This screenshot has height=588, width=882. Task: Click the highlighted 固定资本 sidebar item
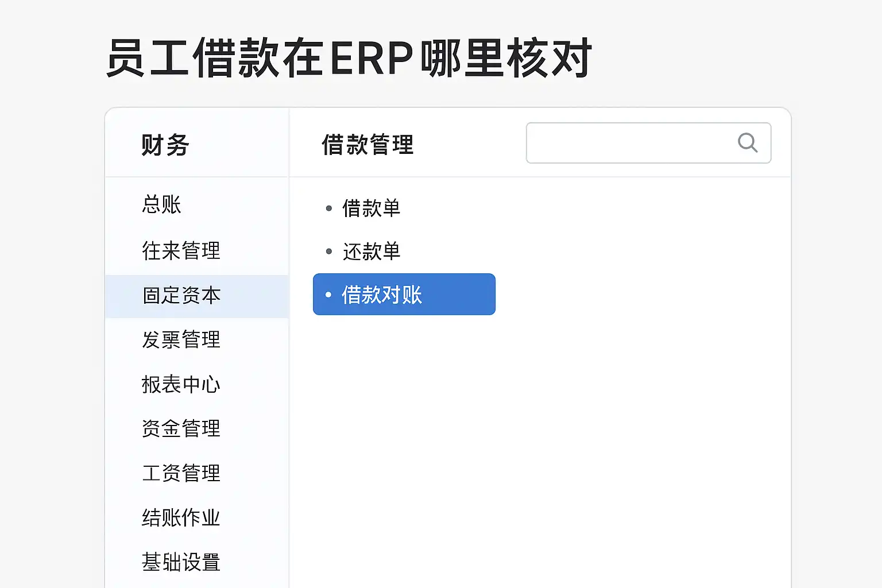click(x=181, y=296)
